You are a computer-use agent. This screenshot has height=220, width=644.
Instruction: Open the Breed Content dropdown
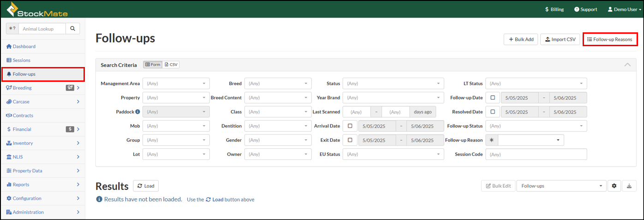[x=278, y=98]
